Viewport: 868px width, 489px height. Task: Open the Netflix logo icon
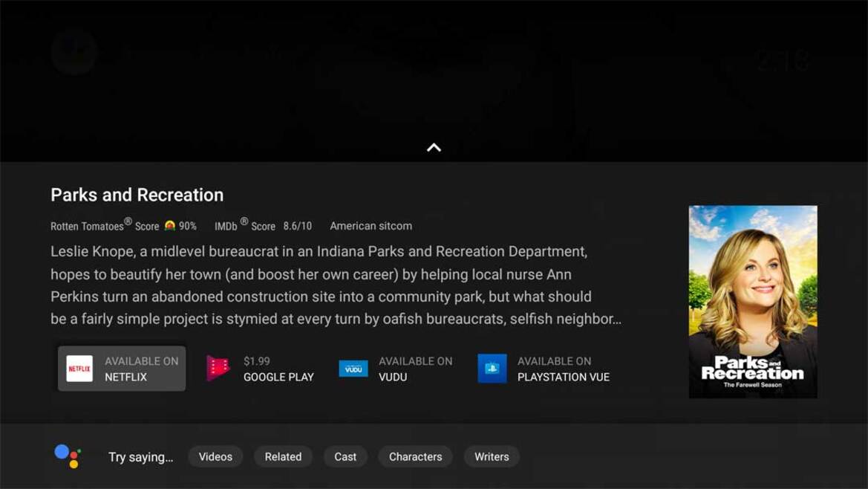[79, 369]
